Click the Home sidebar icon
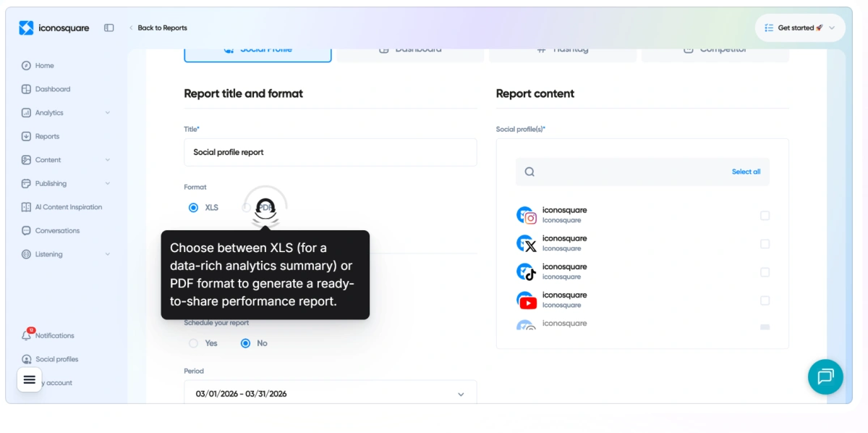 27,65
